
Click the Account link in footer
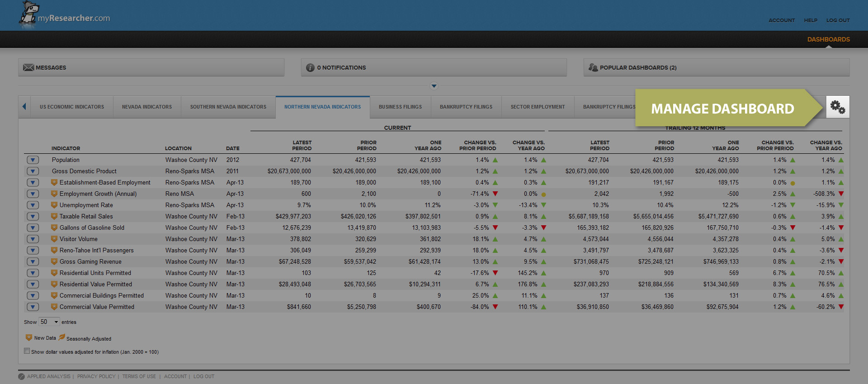click(x=175, y=376)
